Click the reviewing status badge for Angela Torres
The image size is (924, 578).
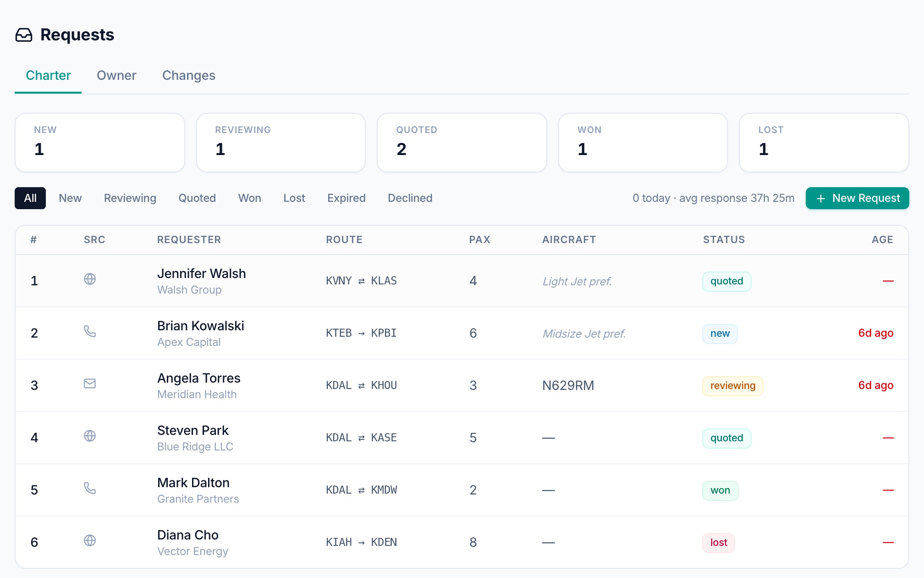[733, 386]
